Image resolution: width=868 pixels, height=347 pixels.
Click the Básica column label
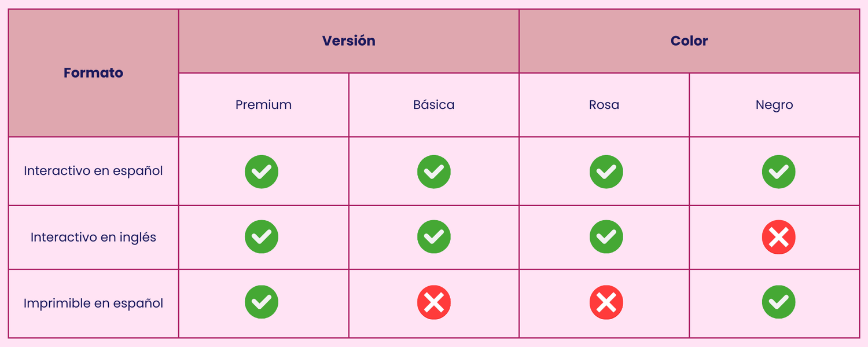point(434,105)
